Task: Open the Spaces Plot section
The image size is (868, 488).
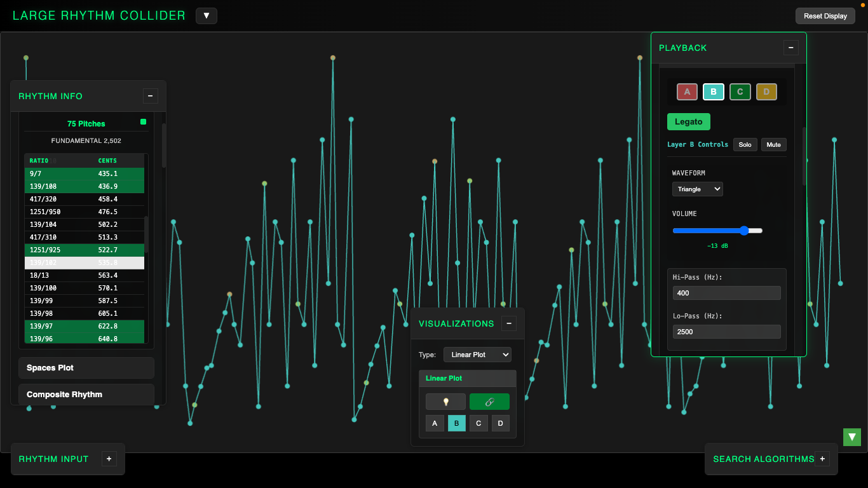Action: click(86, 368)
